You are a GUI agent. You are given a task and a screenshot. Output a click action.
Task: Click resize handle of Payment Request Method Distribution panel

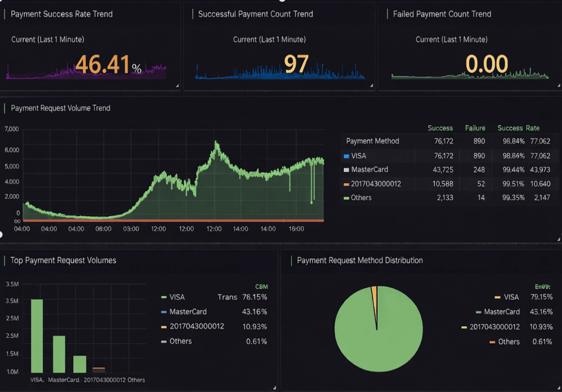[559, 387]
